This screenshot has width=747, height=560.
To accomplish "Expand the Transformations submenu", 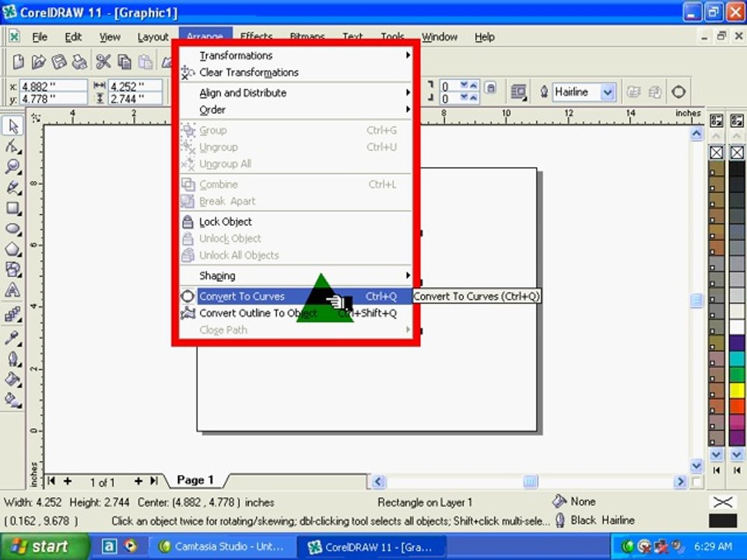I will (296, 55).
